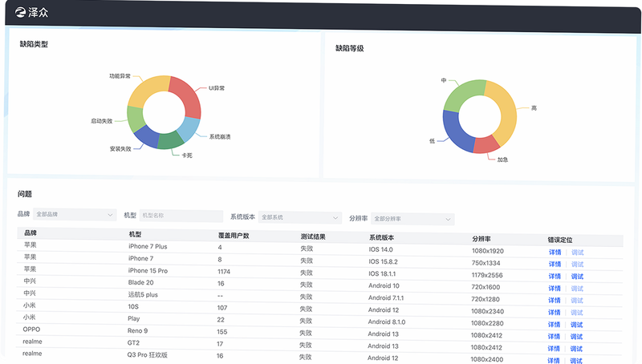Click the dark green 卡死 donut segment

click(171, 140)
